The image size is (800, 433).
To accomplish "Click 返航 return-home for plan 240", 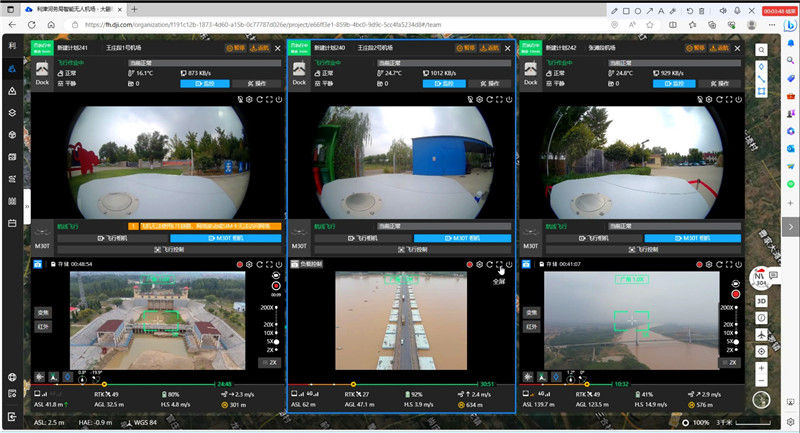I will point(490,48).
